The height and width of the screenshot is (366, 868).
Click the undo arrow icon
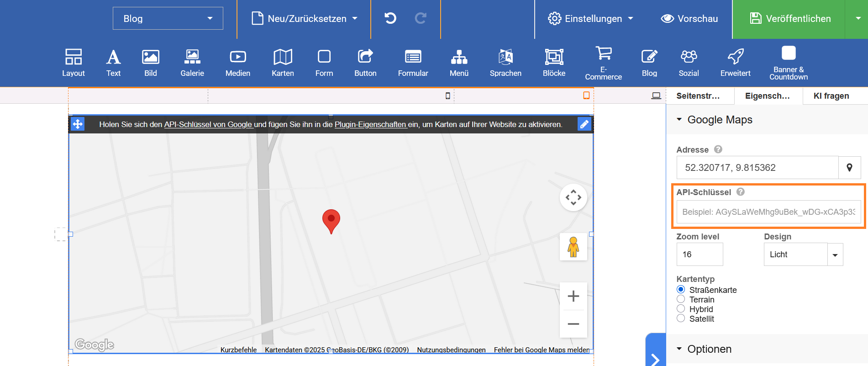click(x=390, y=18)
